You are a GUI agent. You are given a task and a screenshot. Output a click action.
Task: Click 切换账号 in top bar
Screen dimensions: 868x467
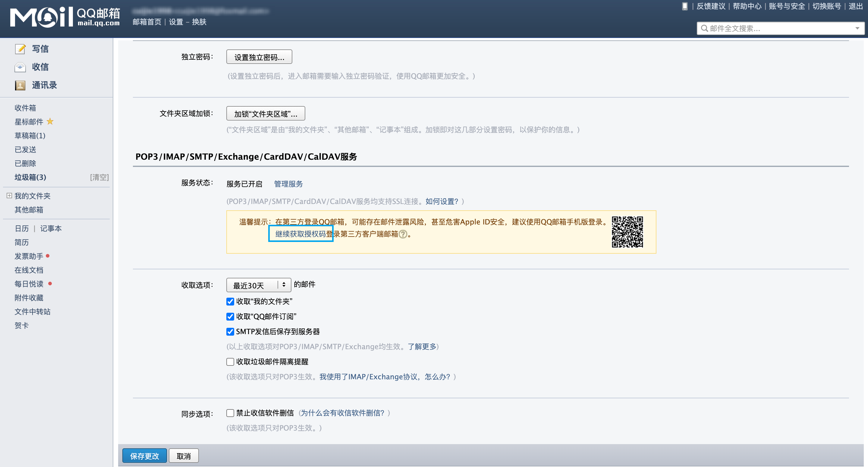826,6
